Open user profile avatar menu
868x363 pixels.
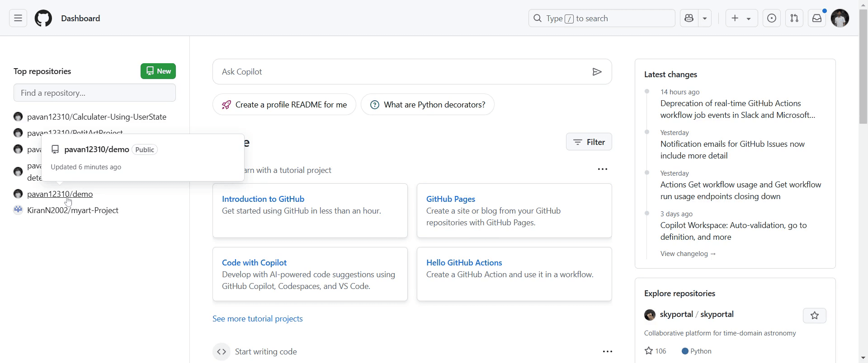pyautogui.click(x=840, y=19)
